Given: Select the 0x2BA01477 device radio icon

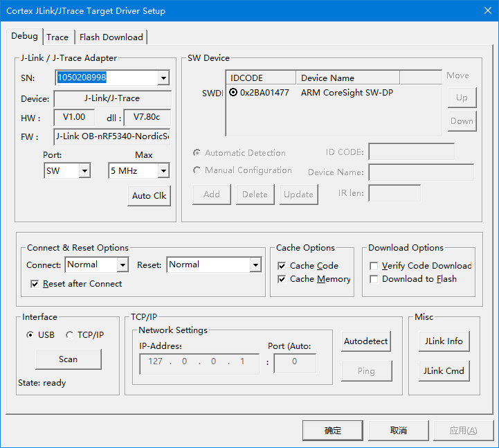Looking at the screenshot, I should [233, 92].
